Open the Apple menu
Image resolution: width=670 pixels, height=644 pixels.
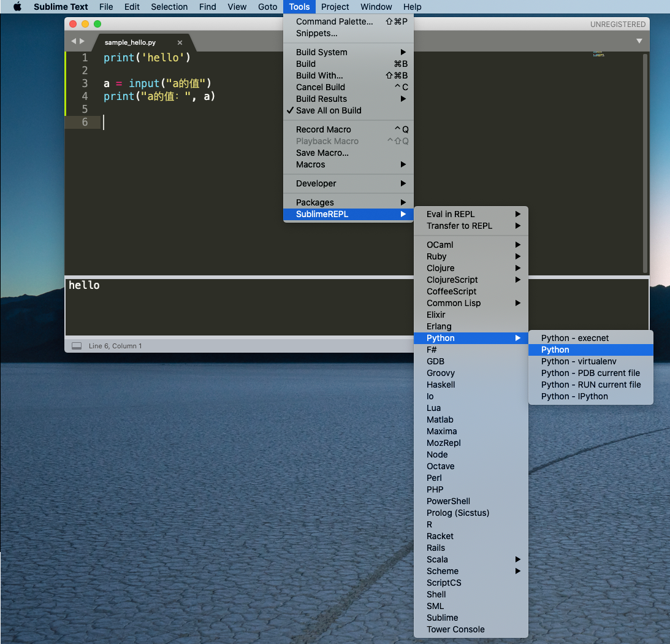pyautogui.click(x=17, y=7)
